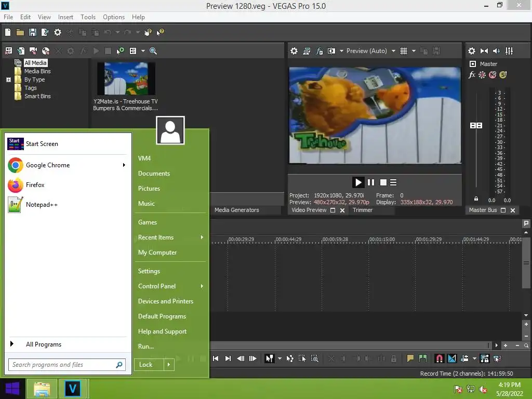Go to end of timeline
This screenshot has width=532, height=399.
228,358
